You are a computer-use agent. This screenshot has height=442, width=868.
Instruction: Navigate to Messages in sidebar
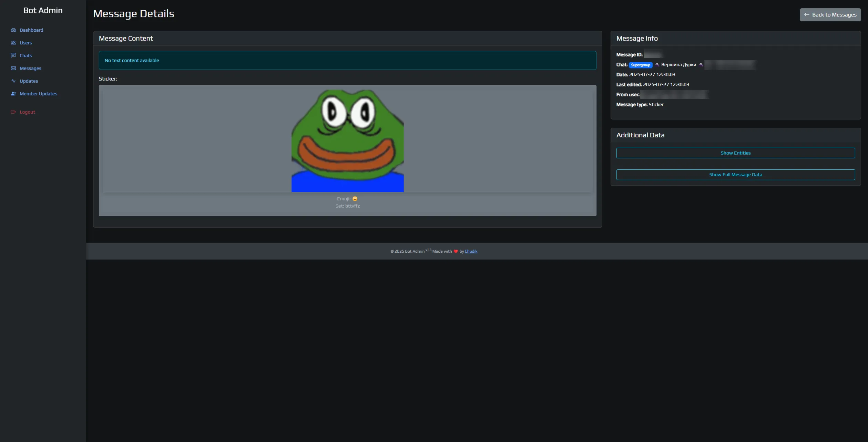[30, 68]
